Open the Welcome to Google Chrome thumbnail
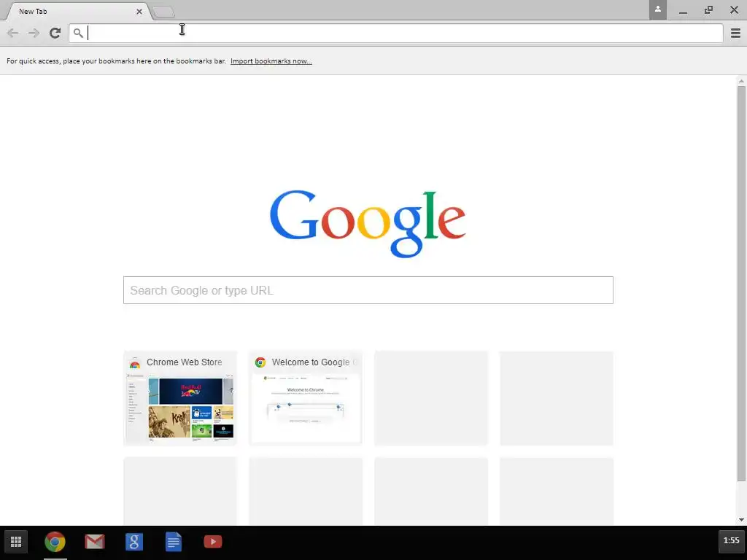 tap(306, 398)
